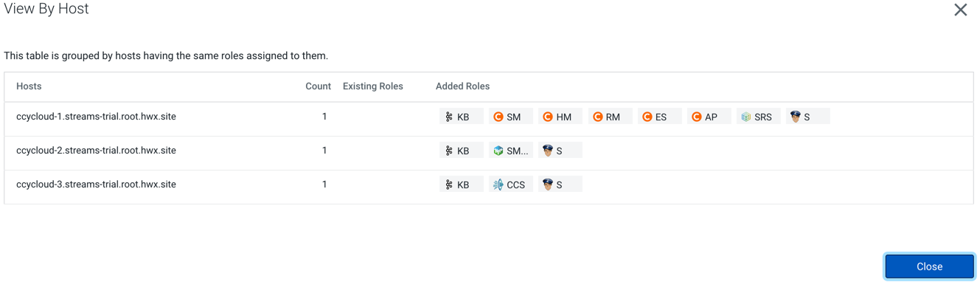Select the S role badge on ccycloud-1
Image resolution: width=980 pixels, height=285 pixels.
[x=808, y=117]
